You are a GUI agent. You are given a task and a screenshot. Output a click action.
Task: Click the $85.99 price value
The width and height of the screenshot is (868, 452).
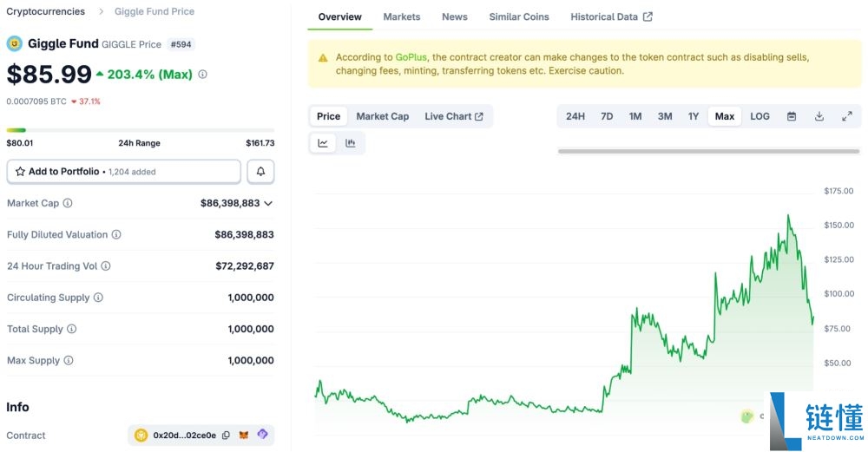(49, 74)
